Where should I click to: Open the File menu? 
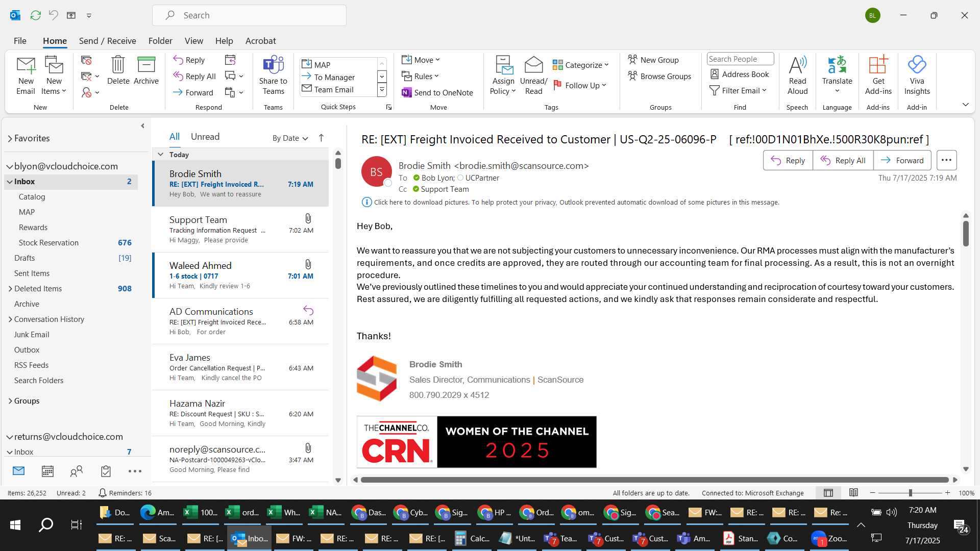coord(20,41)
